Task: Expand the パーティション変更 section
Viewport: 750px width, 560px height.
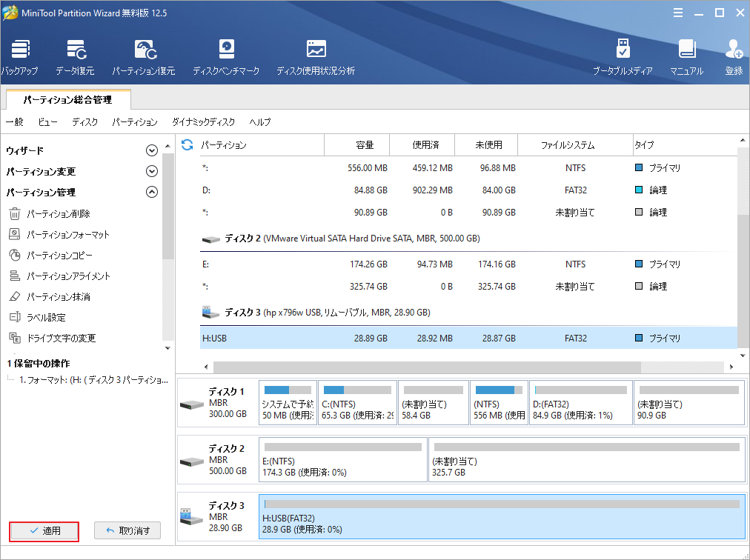Action: (152, 170)
